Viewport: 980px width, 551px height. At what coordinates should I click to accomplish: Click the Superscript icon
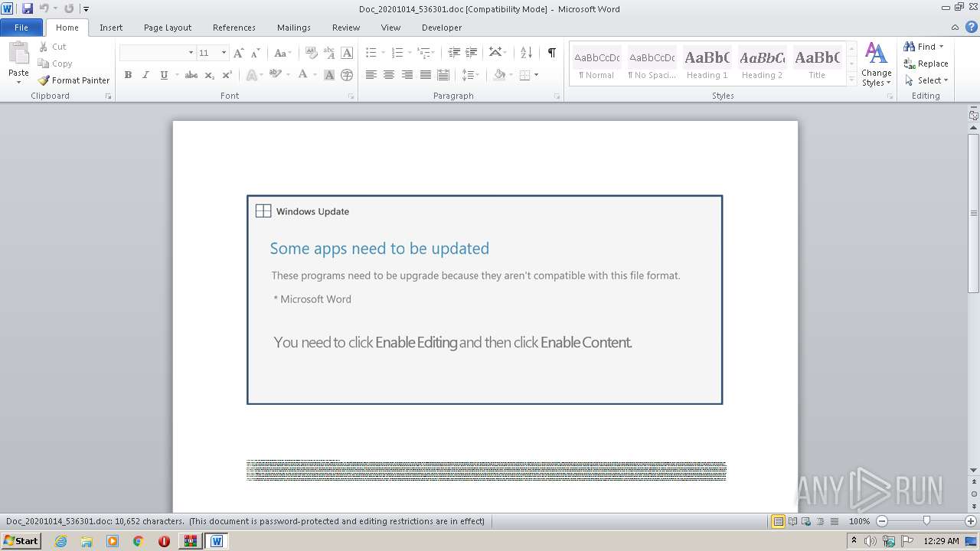[x=227, y=75]
